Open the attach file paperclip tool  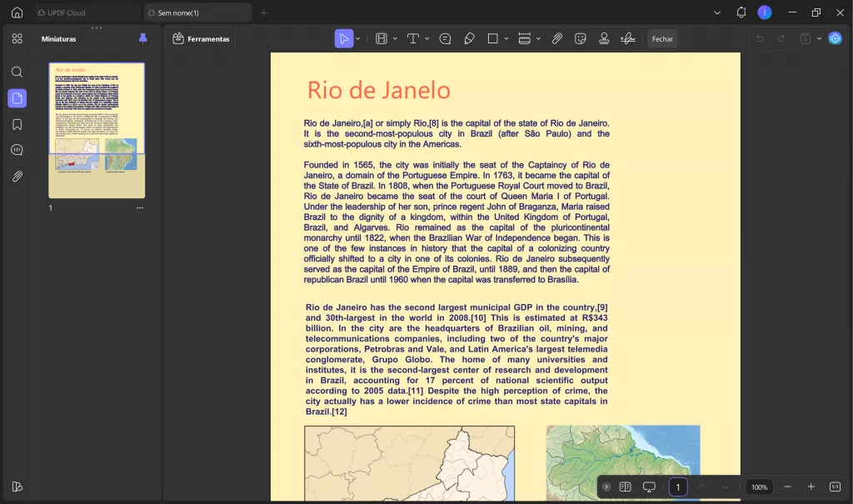(x=557, y=38)
